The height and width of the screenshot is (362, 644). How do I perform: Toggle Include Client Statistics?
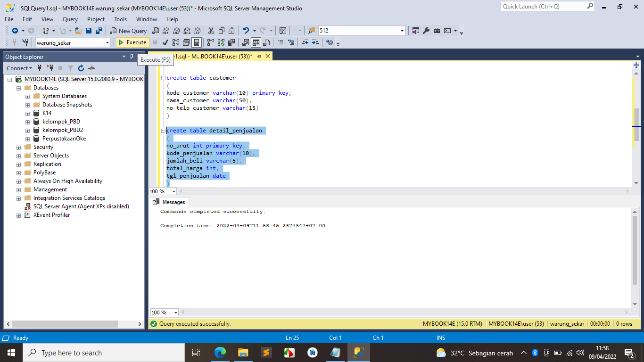(x=231, y=42)
